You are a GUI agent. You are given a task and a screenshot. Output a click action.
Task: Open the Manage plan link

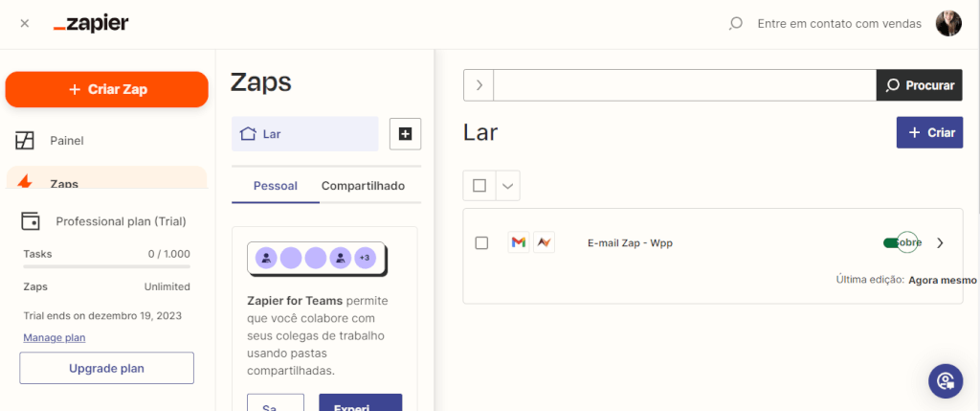[x=55, y=338]
